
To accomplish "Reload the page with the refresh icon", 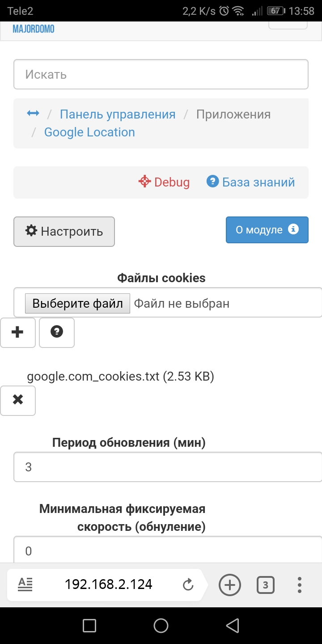I will 188,585.
